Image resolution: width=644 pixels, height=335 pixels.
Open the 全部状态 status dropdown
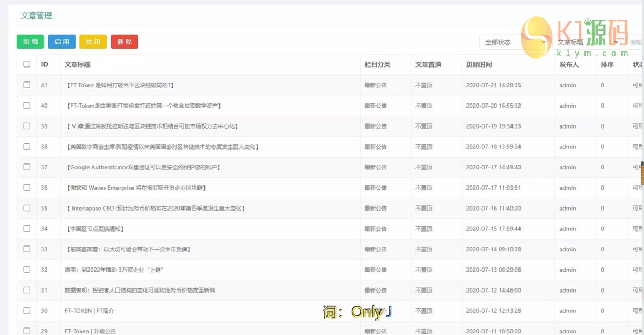514,42
